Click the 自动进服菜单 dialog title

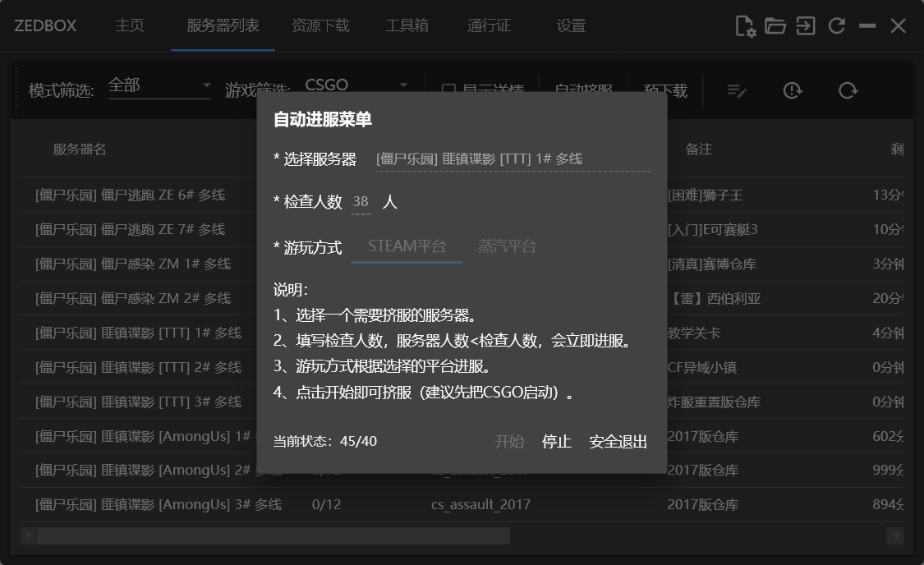323,120
